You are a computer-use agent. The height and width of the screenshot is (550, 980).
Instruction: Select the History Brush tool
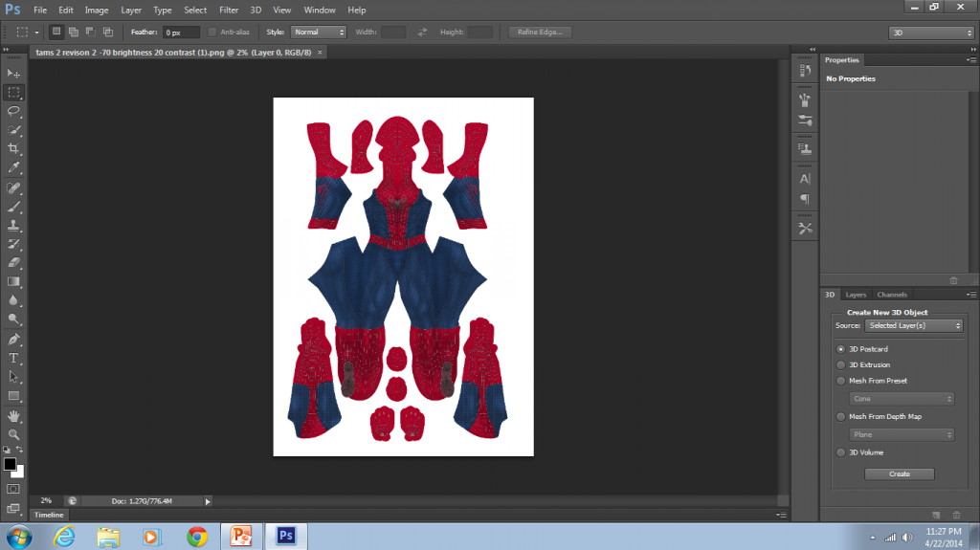13,244
